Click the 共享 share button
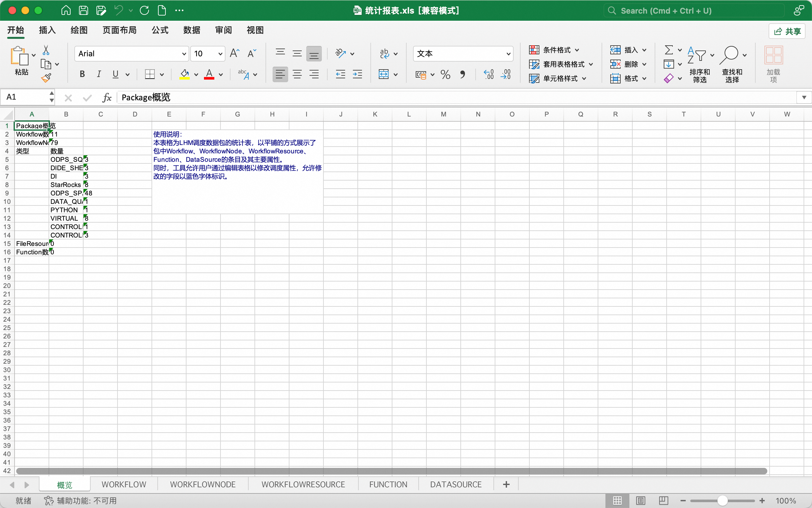The width and height of the screenshot is (812, 508). point(787,31)
